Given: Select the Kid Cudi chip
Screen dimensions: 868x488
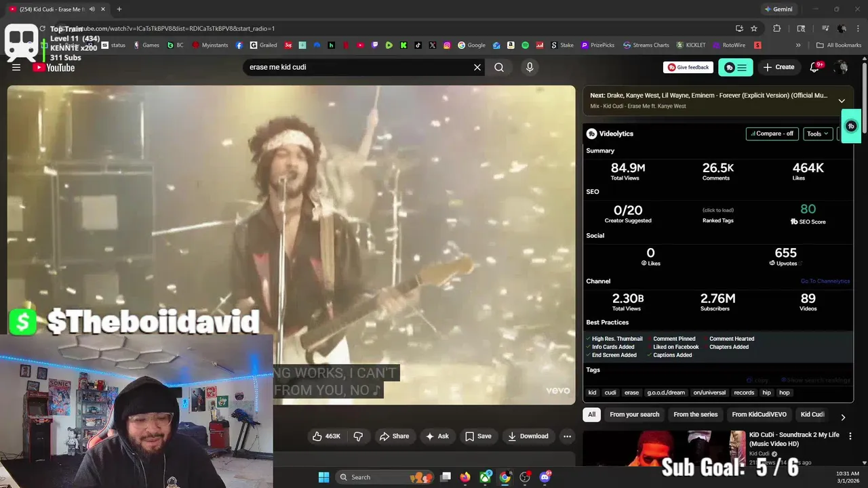Looking at the screenshot, I should tap(812, 414).
